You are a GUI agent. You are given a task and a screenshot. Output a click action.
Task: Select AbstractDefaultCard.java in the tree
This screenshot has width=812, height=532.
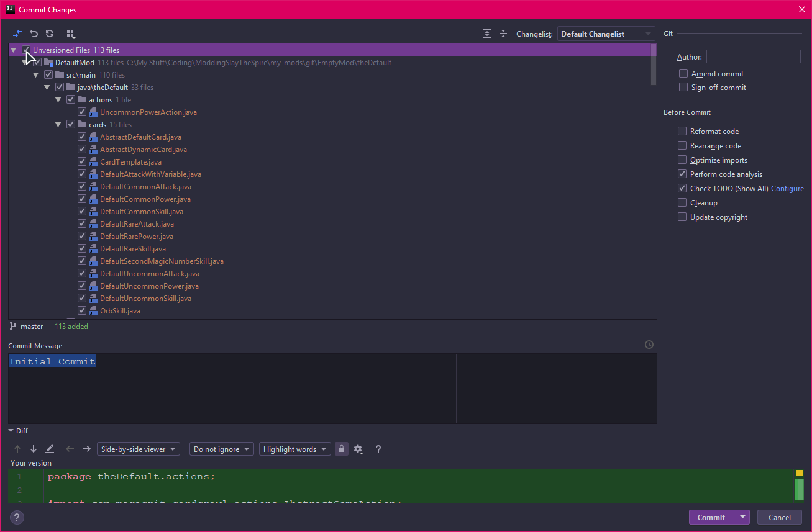point(140,137)
